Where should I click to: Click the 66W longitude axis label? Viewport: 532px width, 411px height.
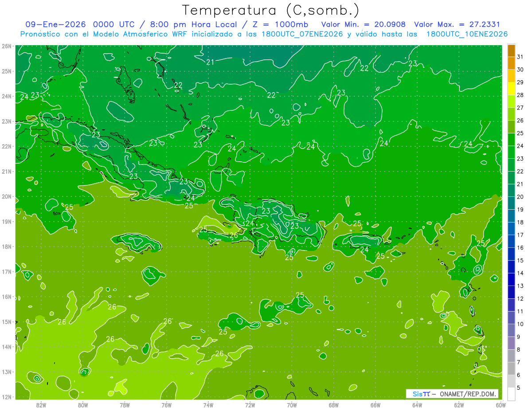click(376, 405)
